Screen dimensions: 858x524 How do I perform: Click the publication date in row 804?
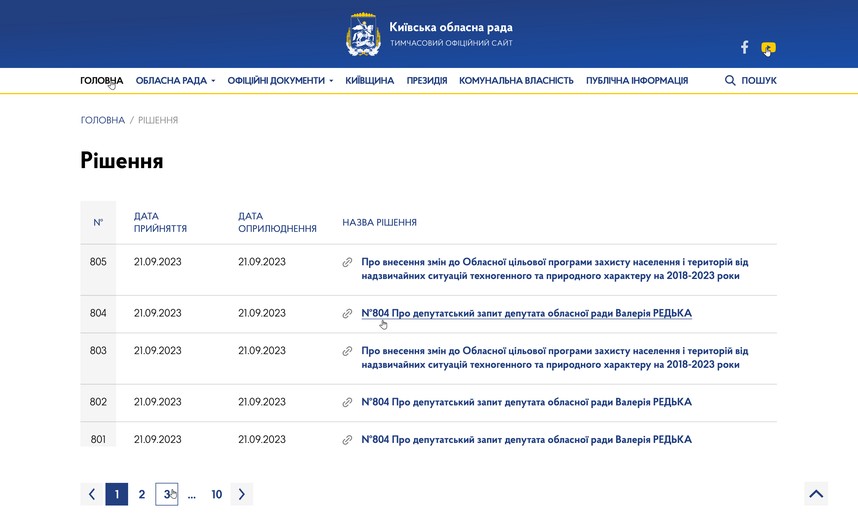coord(262,313)
